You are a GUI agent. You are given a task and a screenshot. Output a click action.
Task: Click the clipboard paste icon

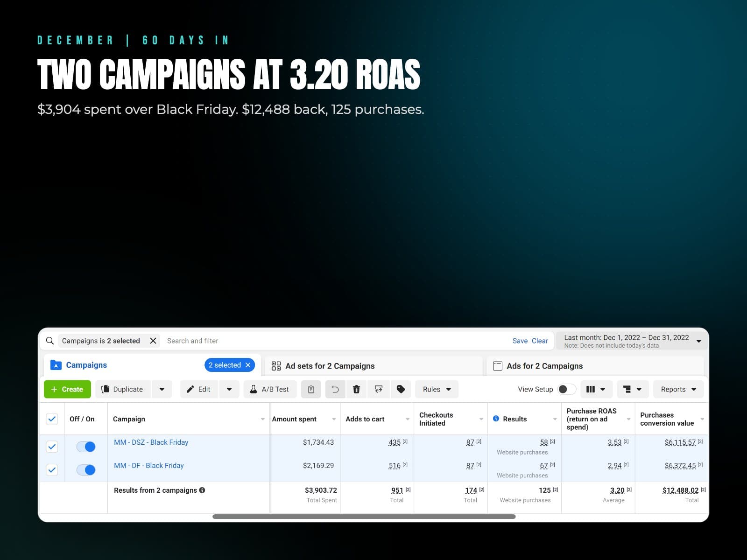tap(311, 389)
